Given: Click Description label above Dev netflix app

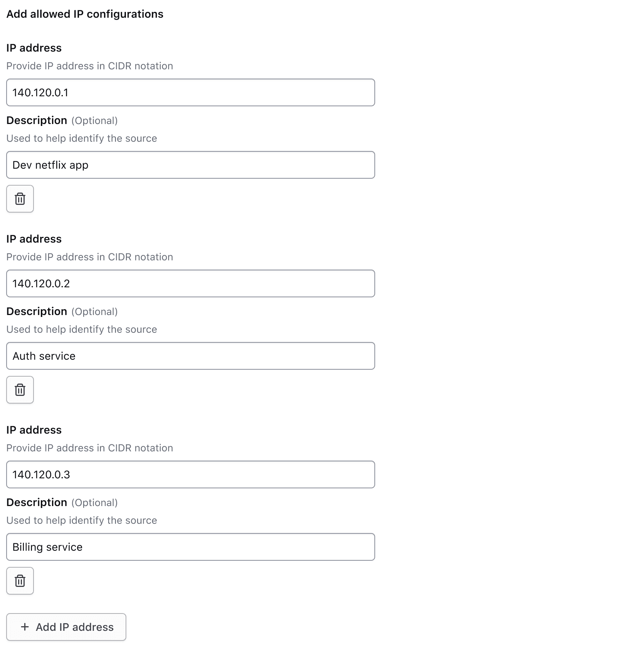Looking at the screenshot, I should click(37, 120).
